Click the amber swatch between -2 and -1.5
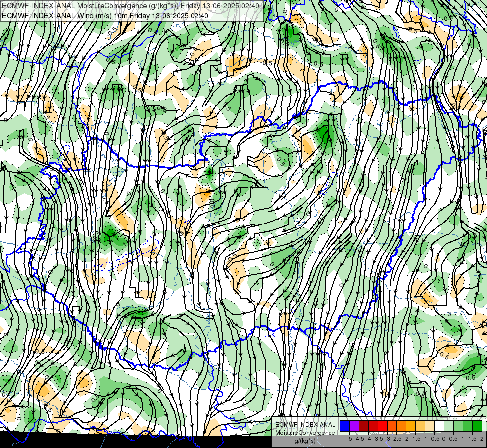 point(411,426)
